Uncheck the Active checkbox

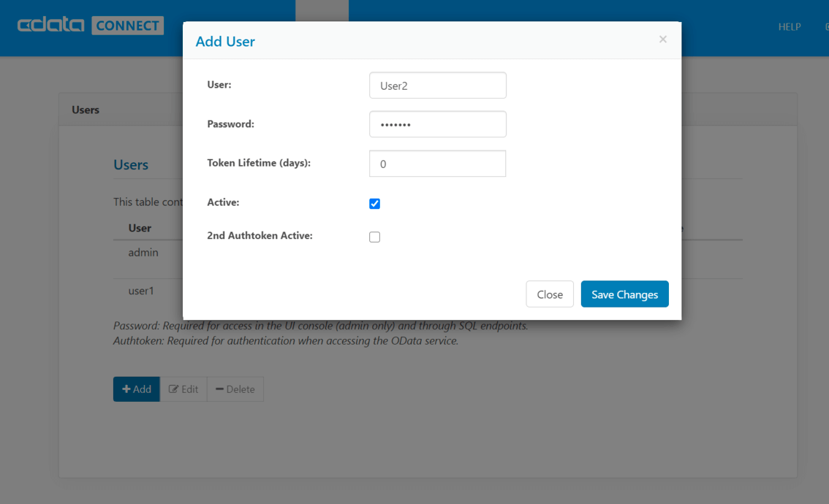pyautogui.click(x=374, y=203)
